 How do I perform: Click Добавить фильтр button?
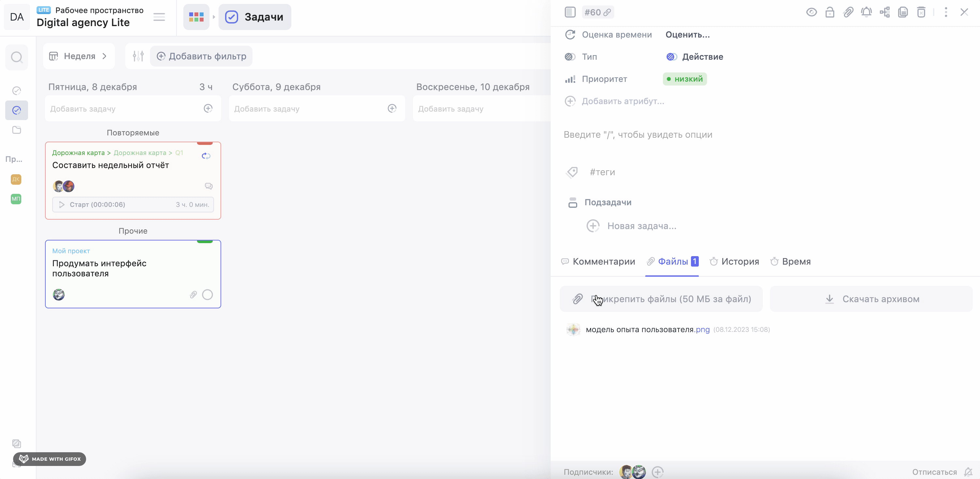pos(201,56)
